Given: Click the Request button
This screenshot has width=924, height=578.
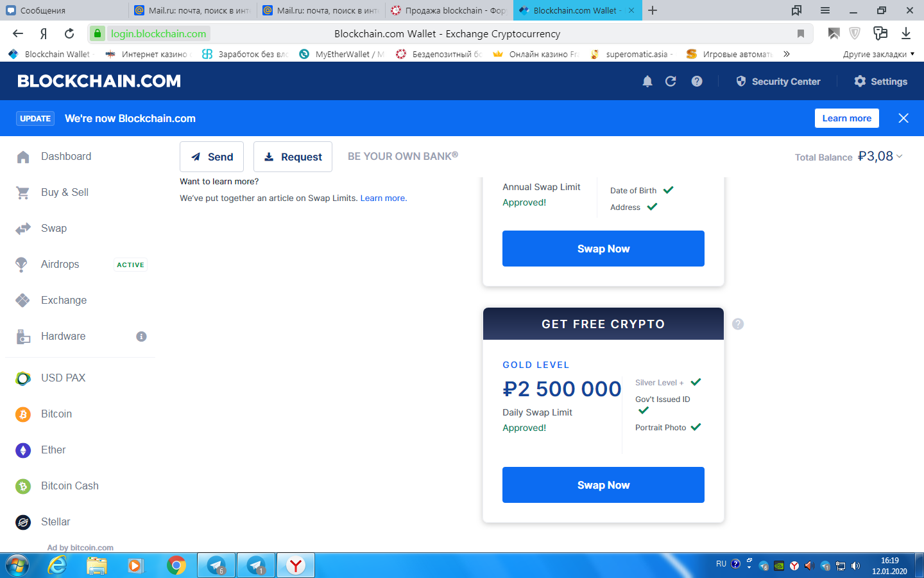Looking at the screenshot, I should [x=293, y=157].
